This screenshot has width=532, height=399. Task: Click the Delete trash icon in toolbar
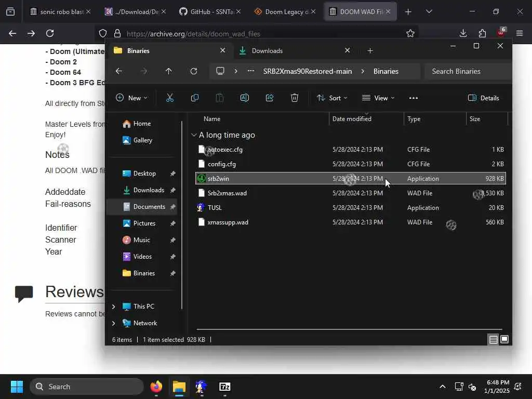(295, 98)
